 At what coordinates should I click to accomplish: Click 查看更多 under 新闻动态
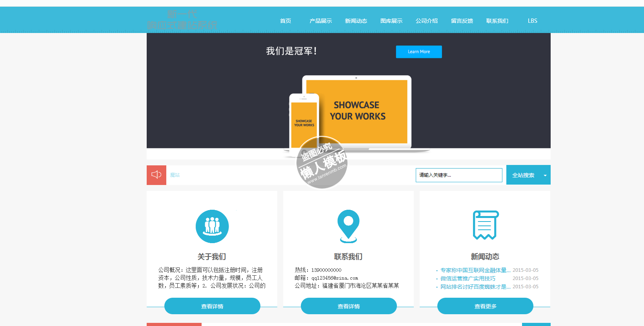[x=486, y=306]
